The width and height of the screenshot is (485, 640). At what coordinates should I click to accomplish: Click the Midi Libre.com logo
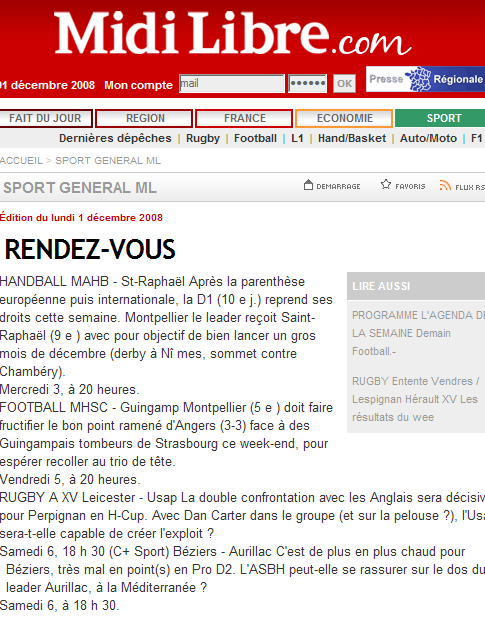click(232, 33)
